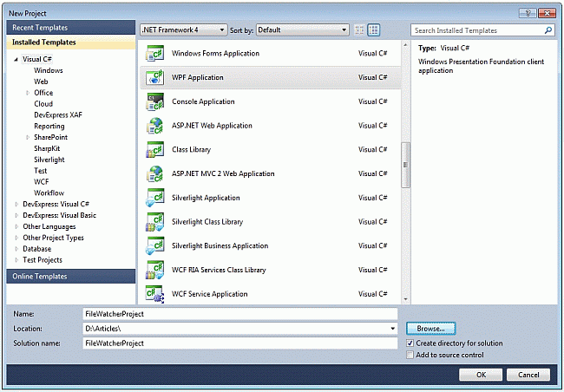Open the .NET Framework 4 dropdown
The height and width of the screenshot is (392, 564).
click(x=183, y=29)
